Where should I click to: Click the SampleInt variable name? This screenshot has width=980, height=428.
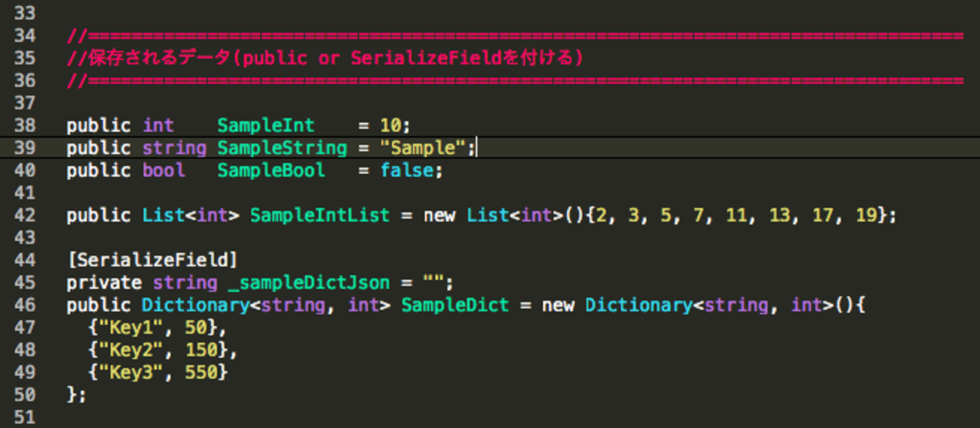(x=265, y=125)
